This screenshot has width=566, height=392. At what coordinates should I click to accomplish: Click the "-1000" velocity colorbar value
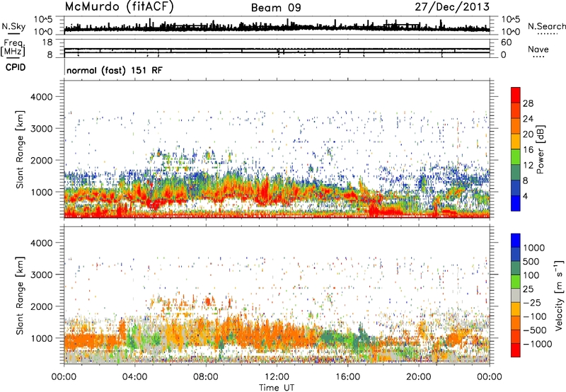pyautogui.click(x=538, y=344)
